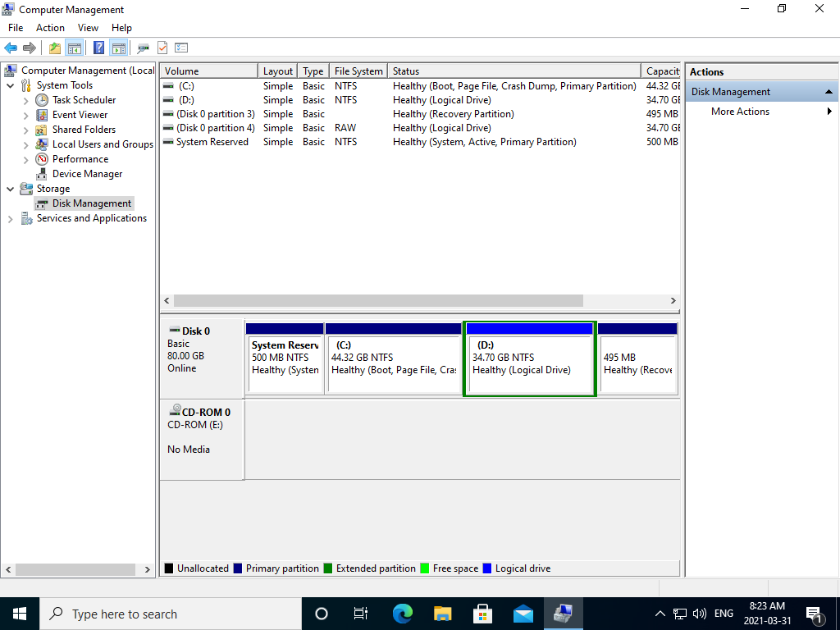The height and width of the screenshot is (630, 840).
Task: Click the volume list horizontal scrollbar
Action: (x=377, y=300)
